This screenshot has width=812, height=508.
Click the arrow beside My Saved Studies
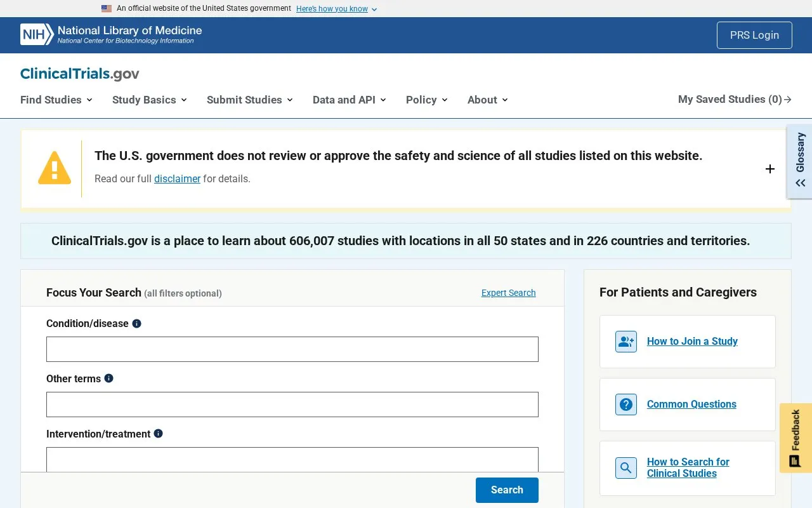click(788, 100)
